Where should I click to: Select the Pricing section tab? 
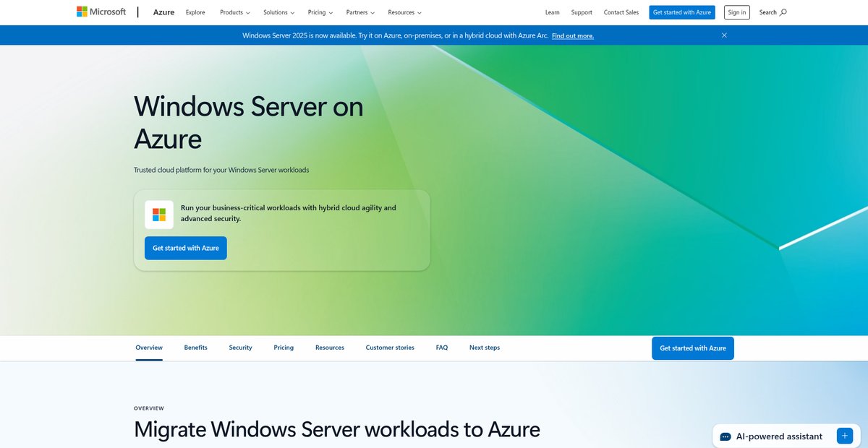coord(284,348)
